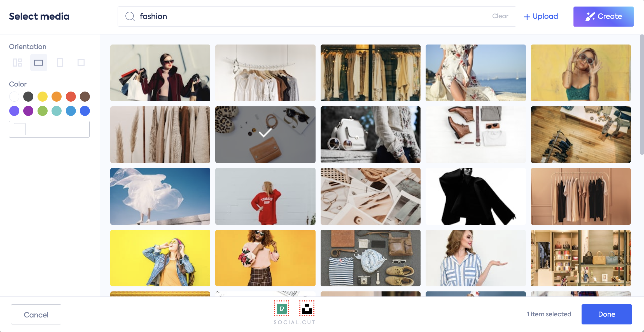
Task: Select the square orientation filter
Action: [81, 62]
